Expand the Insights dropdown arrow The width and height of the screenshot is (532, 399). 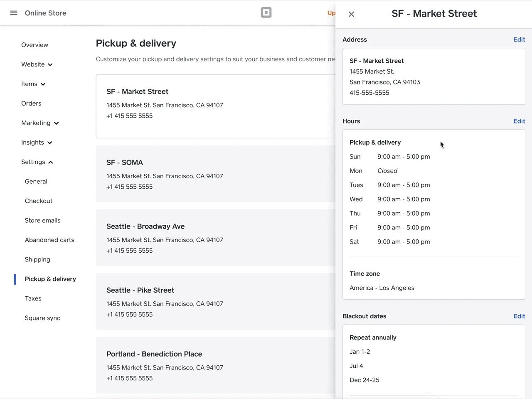[50, 143]
